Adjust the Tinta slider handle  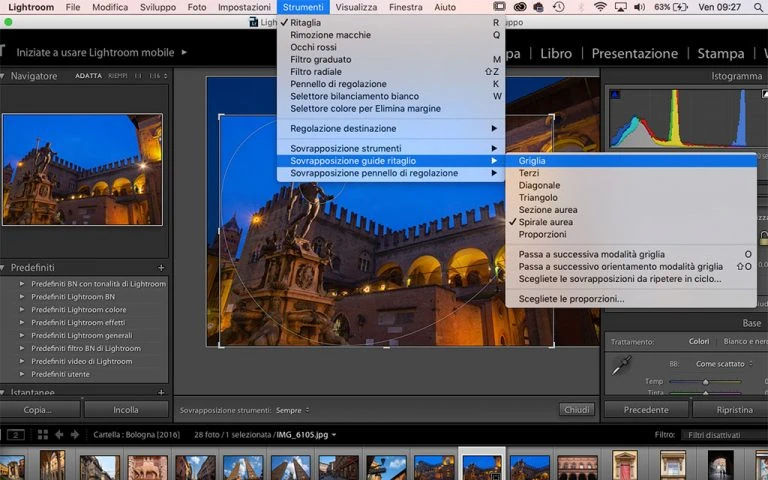tap(705, 393)
